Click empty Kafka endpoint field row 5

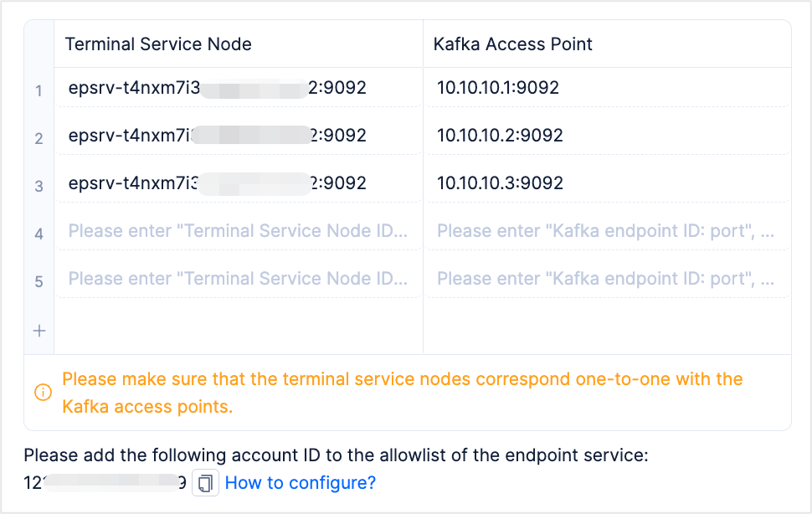pos(605,279)
